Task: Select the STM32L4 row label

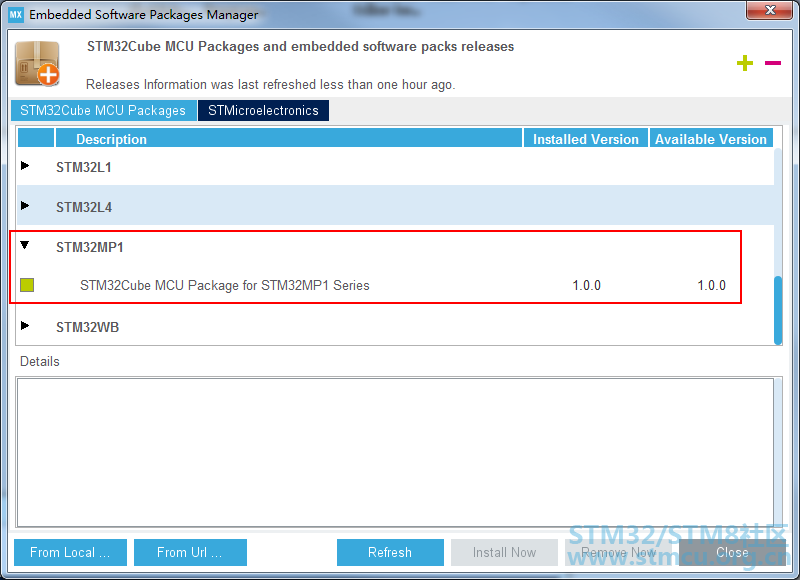Action: tap(84, 207)
